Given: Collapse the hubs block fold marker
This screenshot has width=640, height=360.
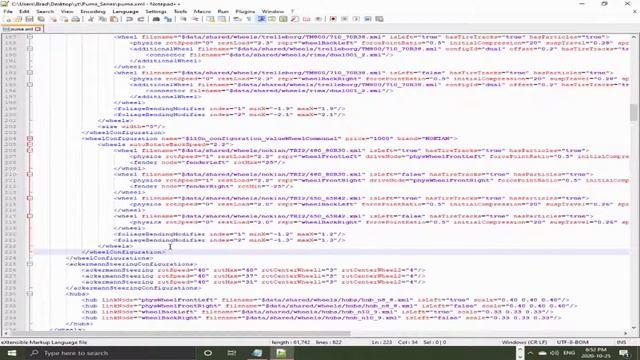Looking at the screenshot, I should pyautogui.click(x=30, y=294).
